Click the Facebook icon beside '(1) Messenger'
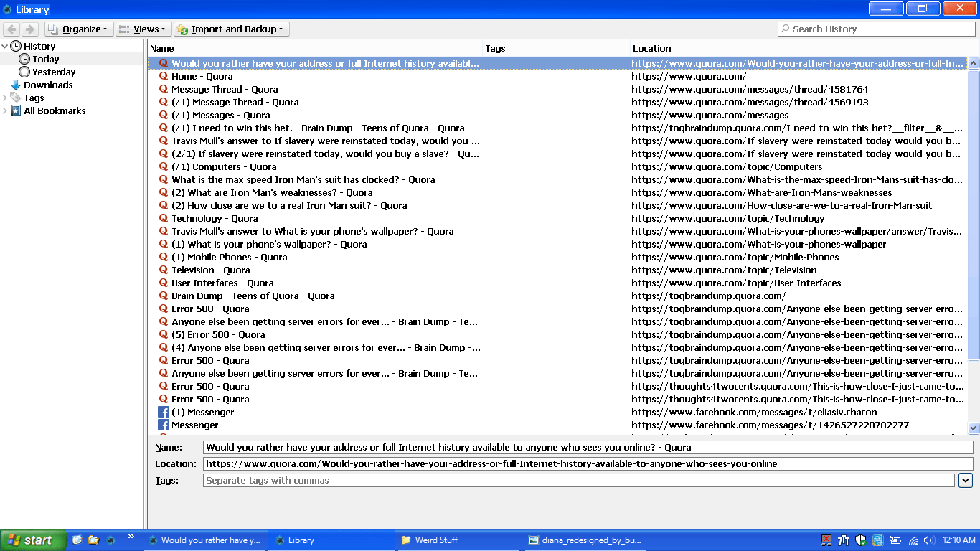Screen dimensions: 980x551 tap(164, 413)
